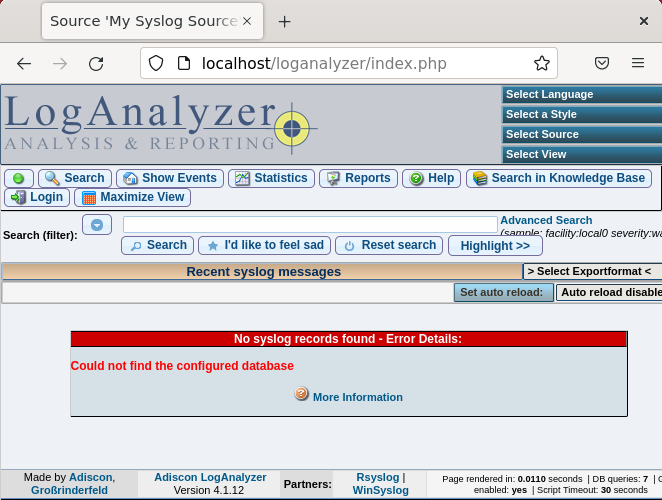Click the Login door arrow icon
Viewport: 662px width, 500px height.
click(x=18, y=197)
